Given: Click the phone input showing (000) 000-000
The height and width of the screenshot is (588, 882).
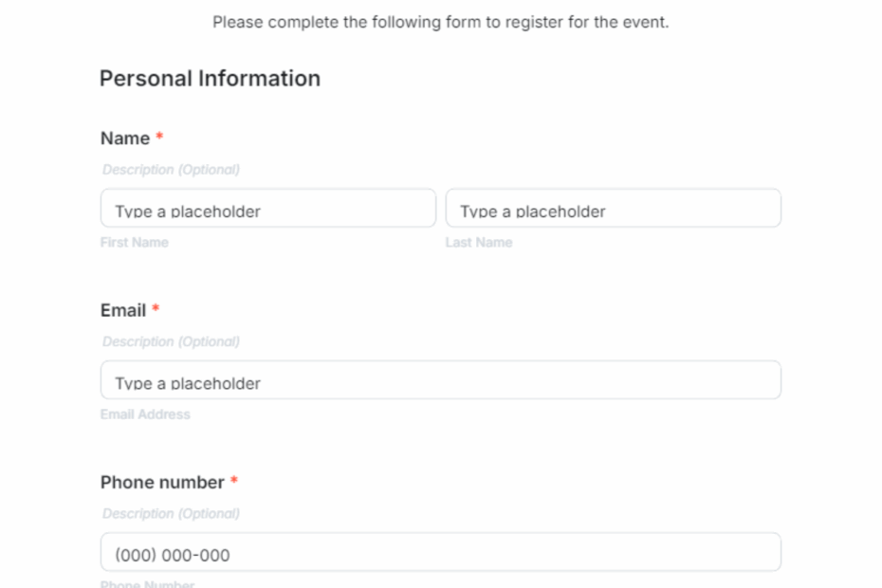Looking at the screenshot, I should pyautogui.click(x=440, y=551).
